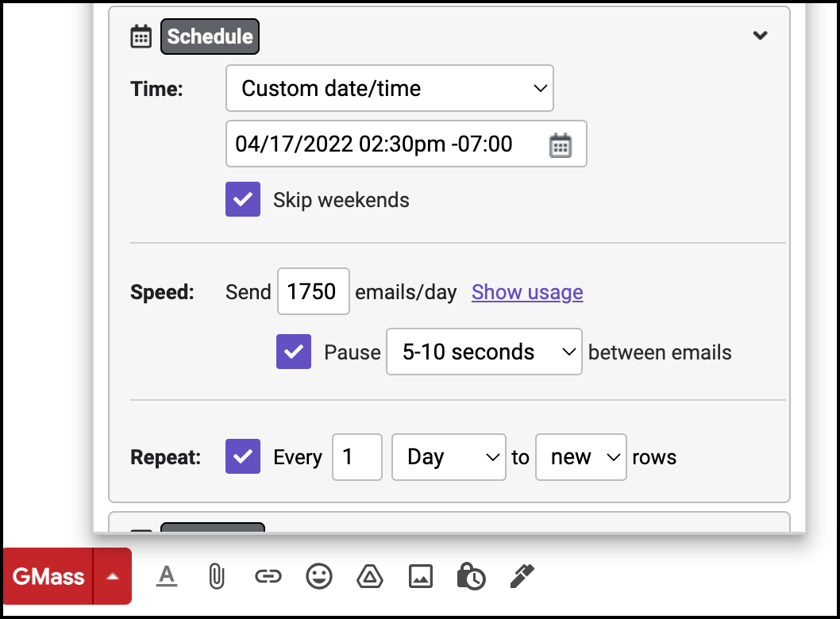Insert files using Google Drive icon
This screenshot has width=840, height=619.
point(370,576)
